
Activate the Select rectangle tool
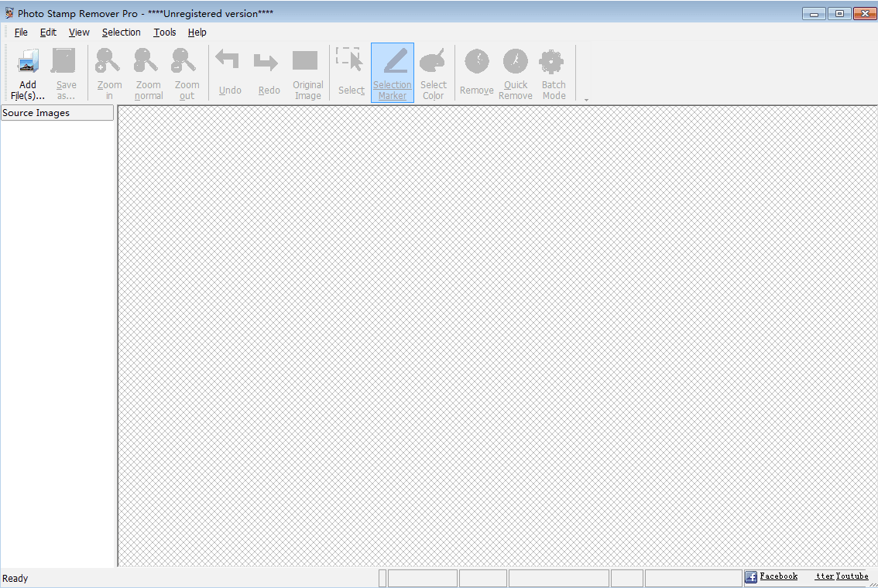351,73
